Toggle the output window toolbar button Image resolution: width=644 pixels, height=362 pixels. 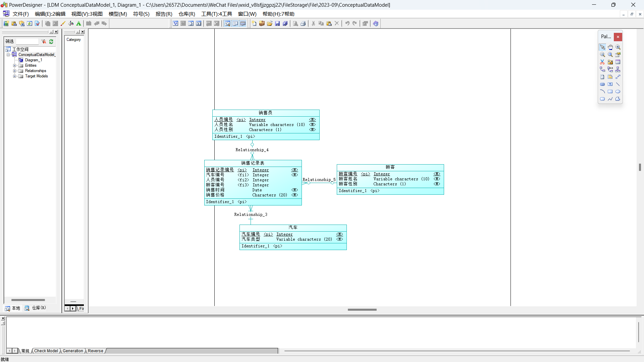click(x=235, y=23)
